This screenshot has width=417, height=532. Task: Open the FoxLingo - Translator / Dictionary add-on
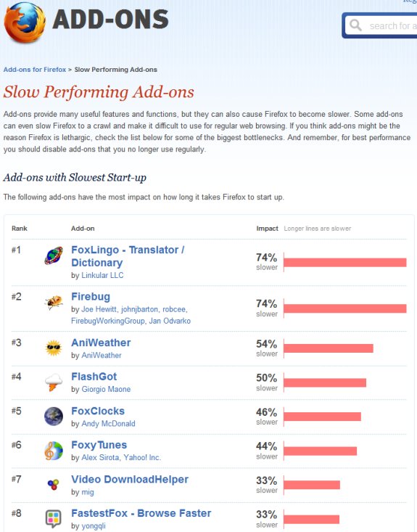pos(128,256)
